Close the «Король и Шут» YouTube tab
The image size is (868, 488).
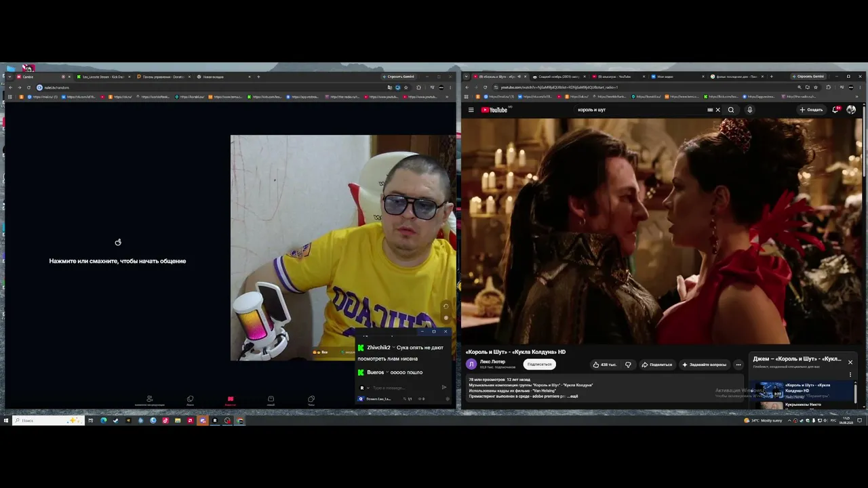526,77
